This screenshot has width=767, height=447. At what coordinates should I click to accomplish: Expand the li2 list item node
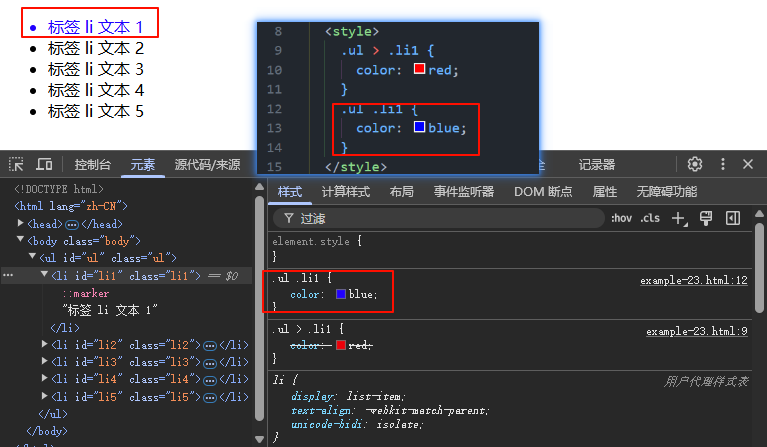[45, 344]
